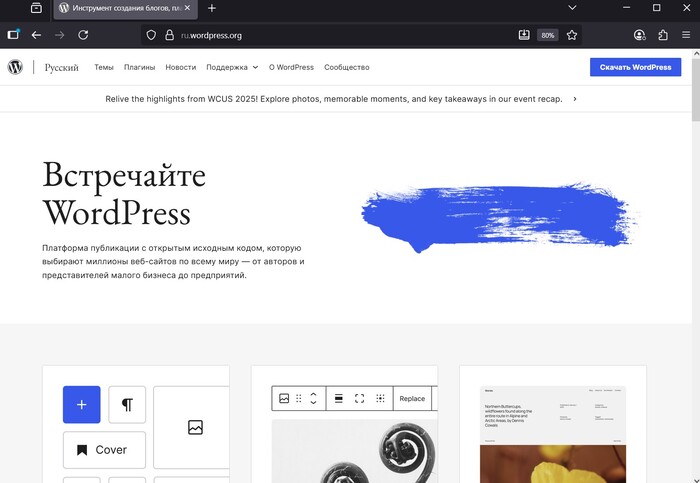Reload the current page
The width and height of the screenshot is (700, 483).
point(83,35)
